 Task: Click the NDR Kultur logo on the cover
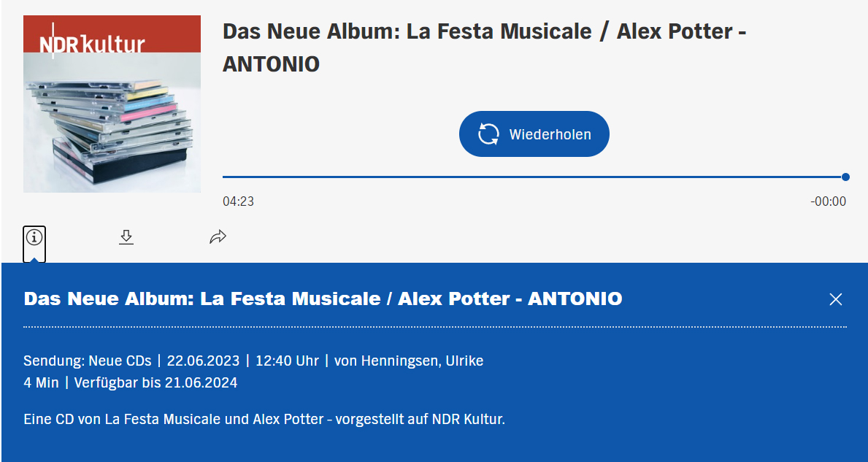pyautogui.click(x=92, y=44)
